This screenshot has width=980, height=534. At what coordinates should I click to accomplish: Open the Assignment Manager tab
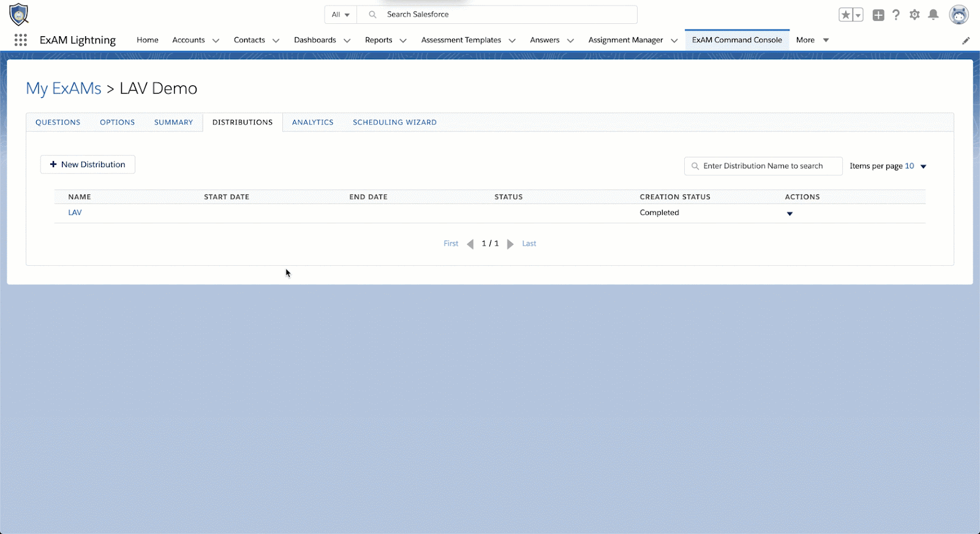tap(625, 40)
